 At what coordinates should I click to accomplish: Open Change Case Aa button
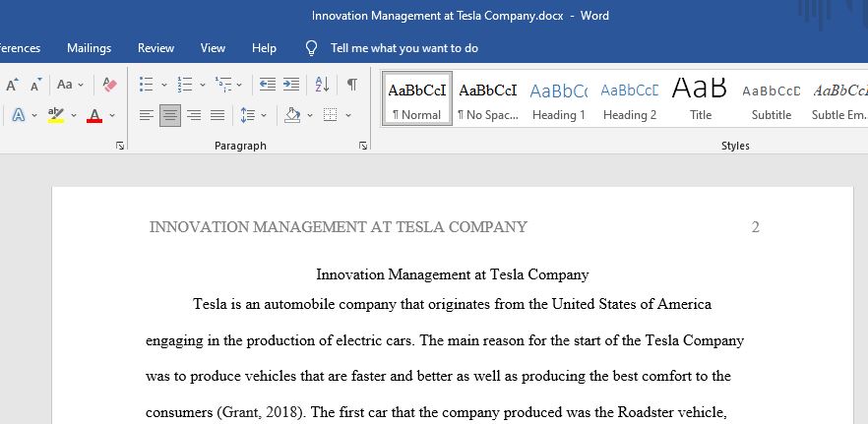[x=65, y=85]
